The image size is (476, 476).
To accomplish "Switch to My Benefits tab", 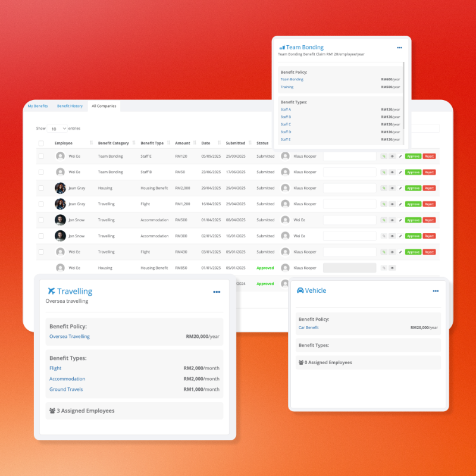I will (37, 106).
